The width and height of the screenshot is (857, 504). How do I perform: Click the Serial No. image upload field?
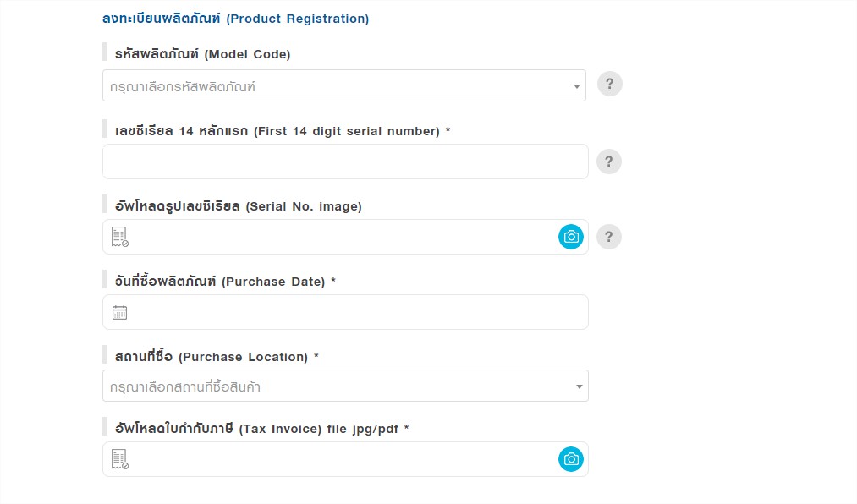[345, 237]
